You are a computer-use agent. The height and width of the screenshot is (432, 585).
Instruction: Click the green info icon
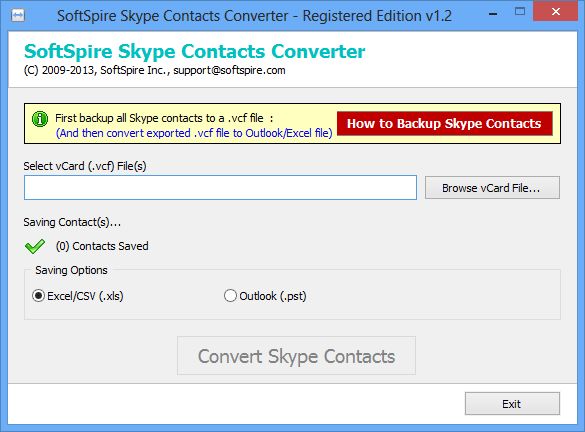(40, 119)
